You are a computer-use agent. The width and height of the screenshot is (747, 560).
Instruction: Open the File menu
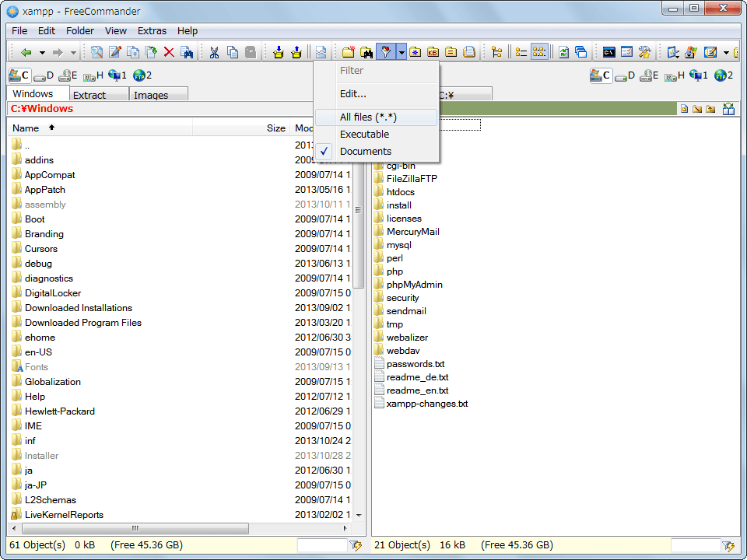(19, 31)
